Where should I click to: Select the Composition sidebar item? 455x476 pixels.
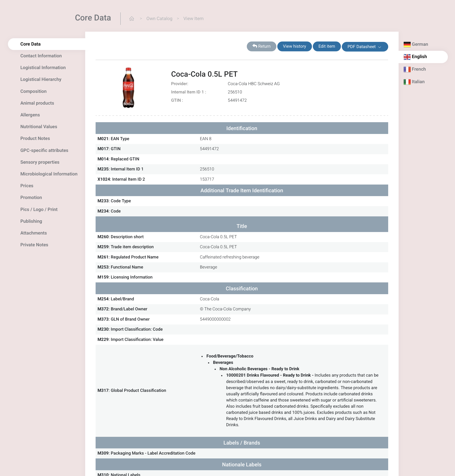[33, 91]
